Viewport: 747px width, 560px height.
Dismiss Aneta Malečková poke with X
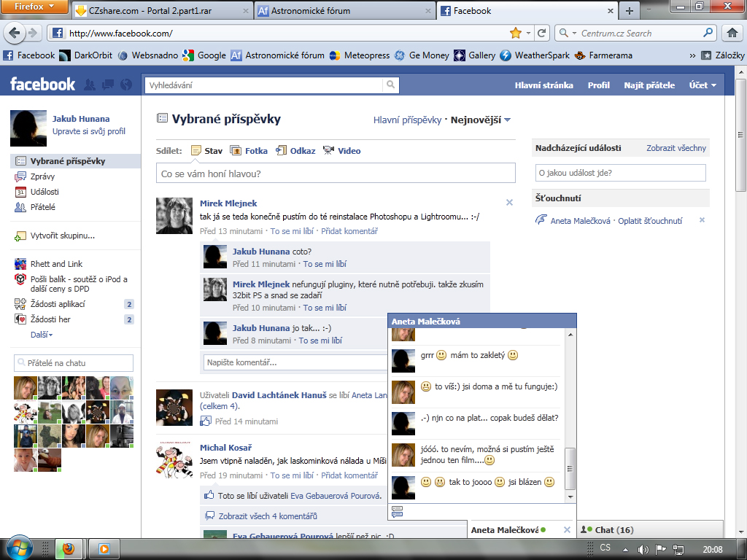(x=702, y=220)
